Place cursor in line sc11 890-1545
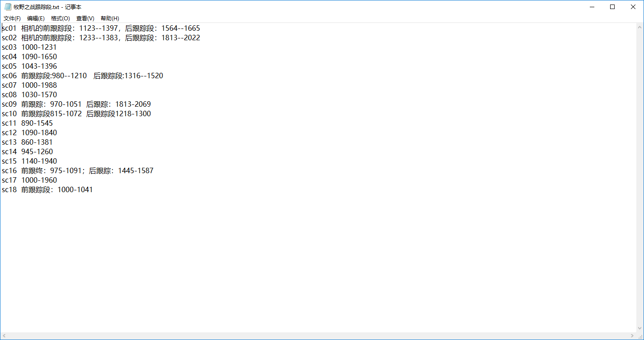Screen dimensions: 644x340 coord(27,123)
